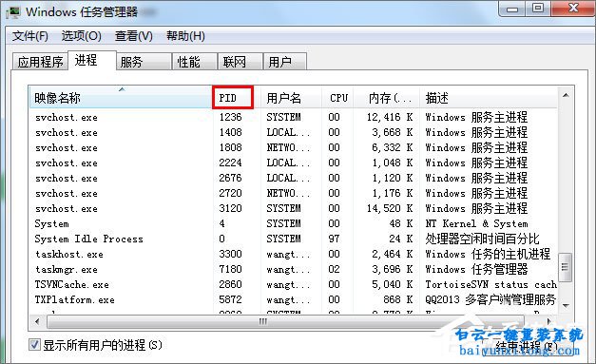Screen dimensions: 596x364
Task: Click horizontal scrollbar left arrow
Action: pos(37,321)
